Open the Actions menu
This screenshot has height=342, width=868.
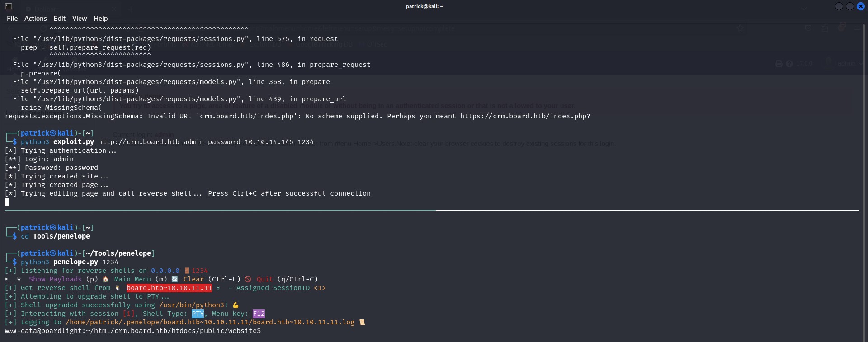(x=35, y=19)
